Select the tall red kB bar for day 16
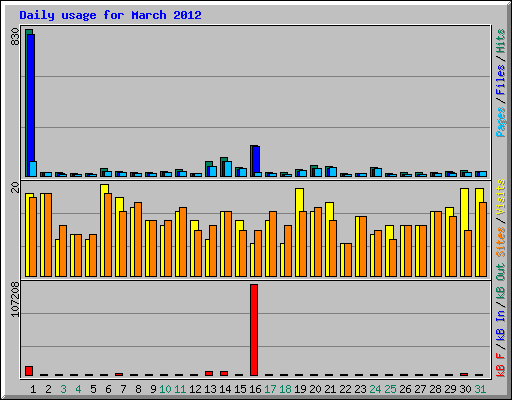The image size is (512, 400). pyautogui.click(x=254, y=330)
